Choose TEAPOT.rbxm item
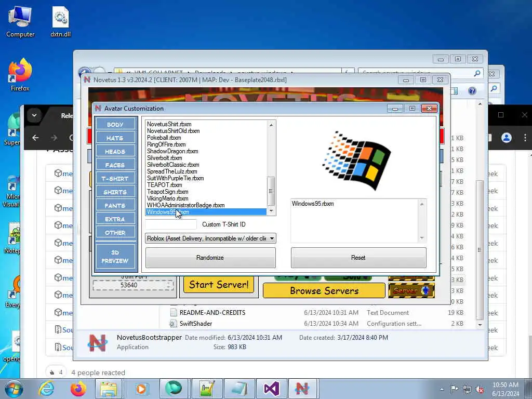Viewport: 532px width, 399px height. coord(164,185)
